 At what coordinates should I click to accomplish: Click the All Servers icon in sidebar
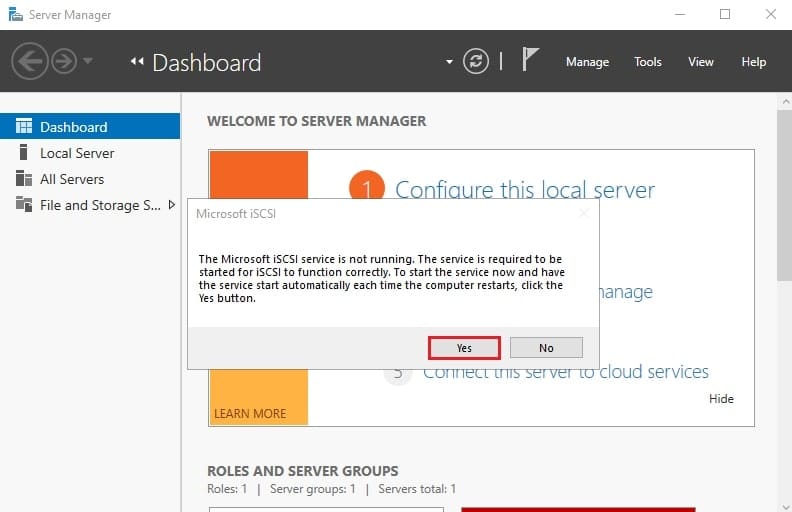24,178
